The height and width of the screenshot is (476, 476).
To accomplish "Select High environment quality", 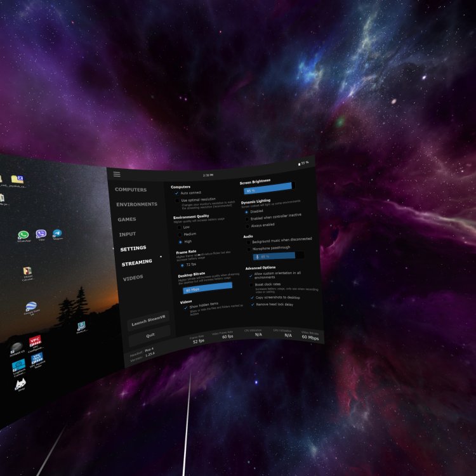I will [180, 242].
